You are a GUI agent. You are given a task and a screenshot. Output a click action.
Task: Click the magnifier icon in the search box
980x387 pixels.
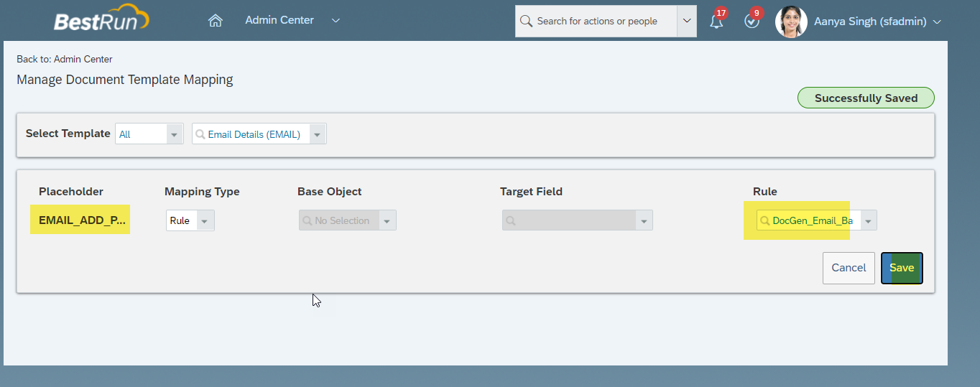527,21
